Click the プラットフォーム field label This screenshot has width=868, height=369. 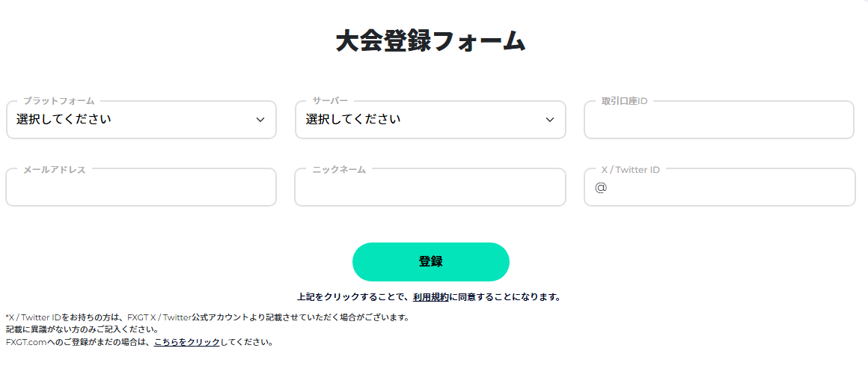point(58,100)
